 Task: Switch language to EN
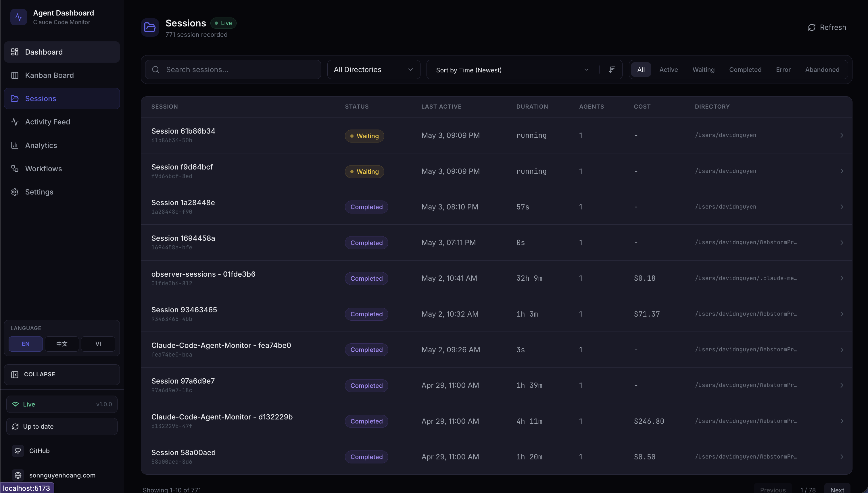26,344
